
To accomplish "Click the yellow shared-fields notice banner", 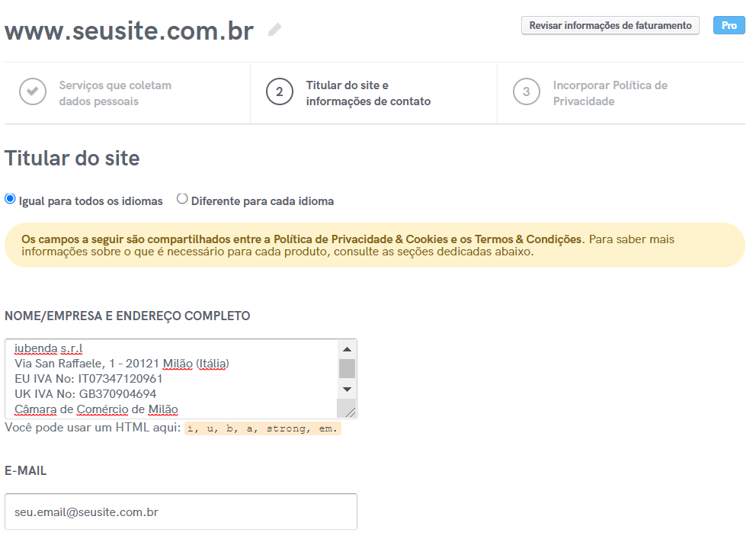I will (374, 245).
